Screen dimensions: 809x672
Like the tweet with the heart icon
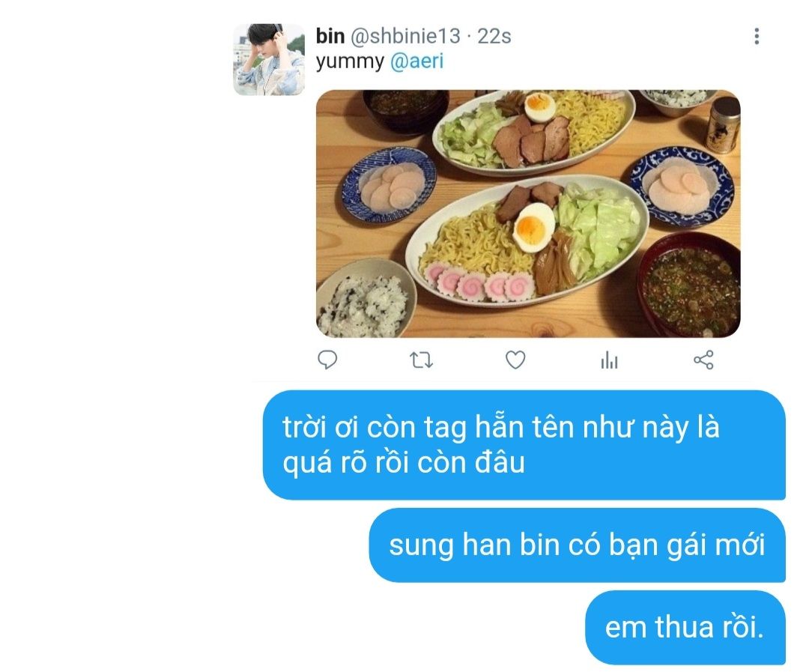coord(515,360)
